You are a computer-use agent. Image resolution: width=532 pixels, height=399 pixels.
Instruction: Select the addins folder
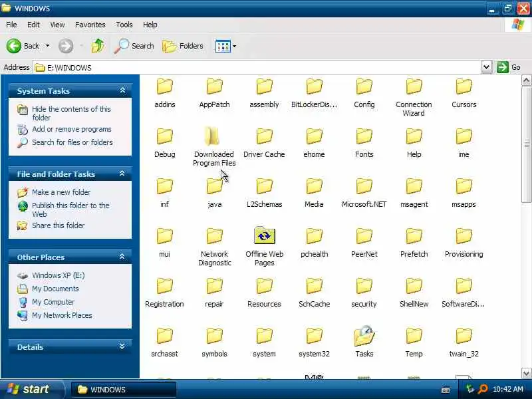click(164, 93)
